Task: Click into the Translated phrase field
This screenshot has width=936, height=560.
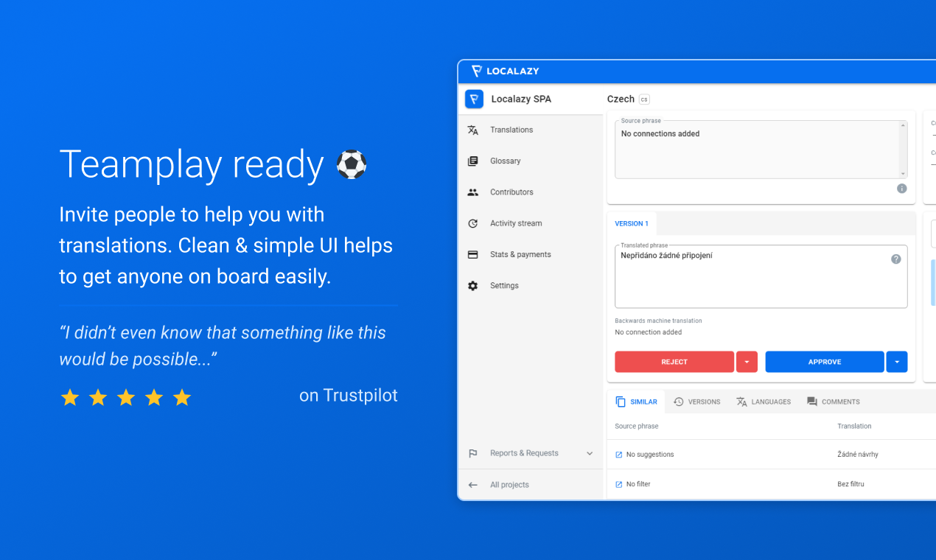Action: [761, 276]
